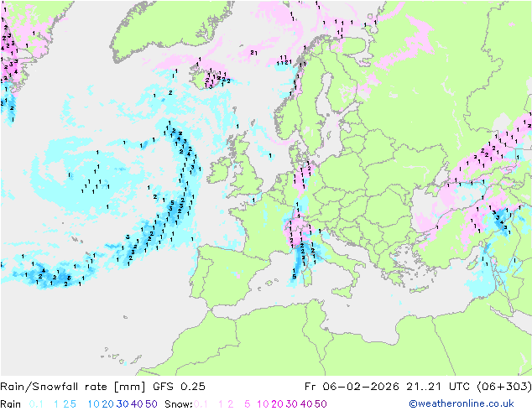Image resolution: width=532 pixels, height=411 pixels.
Task: Pick the rain legend value 40
Action: pyautogui.click(x=137, y=404)
